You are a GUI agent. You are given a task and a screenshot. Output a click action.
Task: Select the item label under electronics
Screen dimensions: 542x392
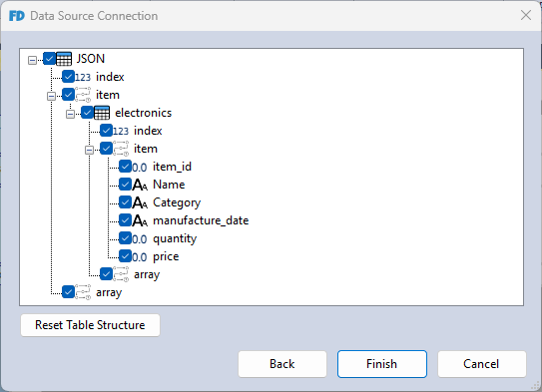tap(146, 149)
